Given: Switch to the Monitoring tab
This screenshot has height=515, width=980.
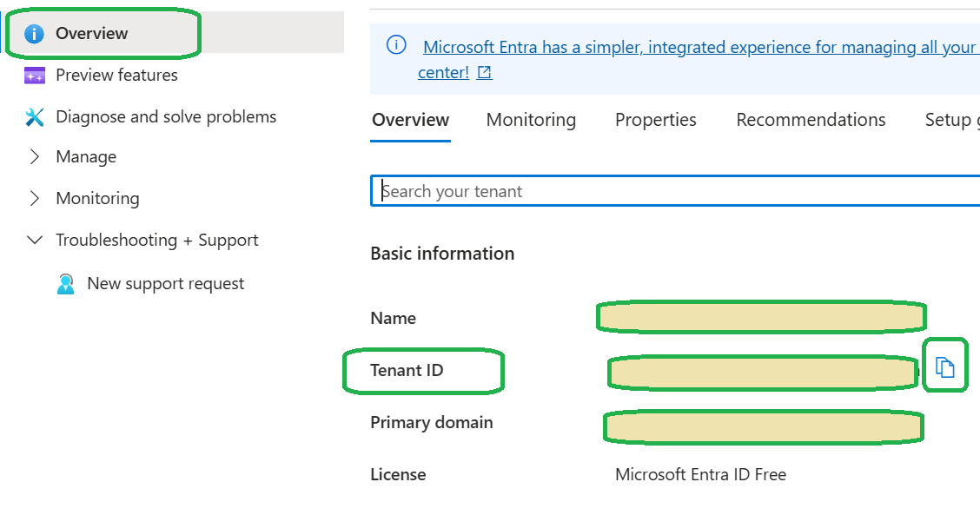Looking at the screenshot, I should pyautogui.click(x=531, y=120).
